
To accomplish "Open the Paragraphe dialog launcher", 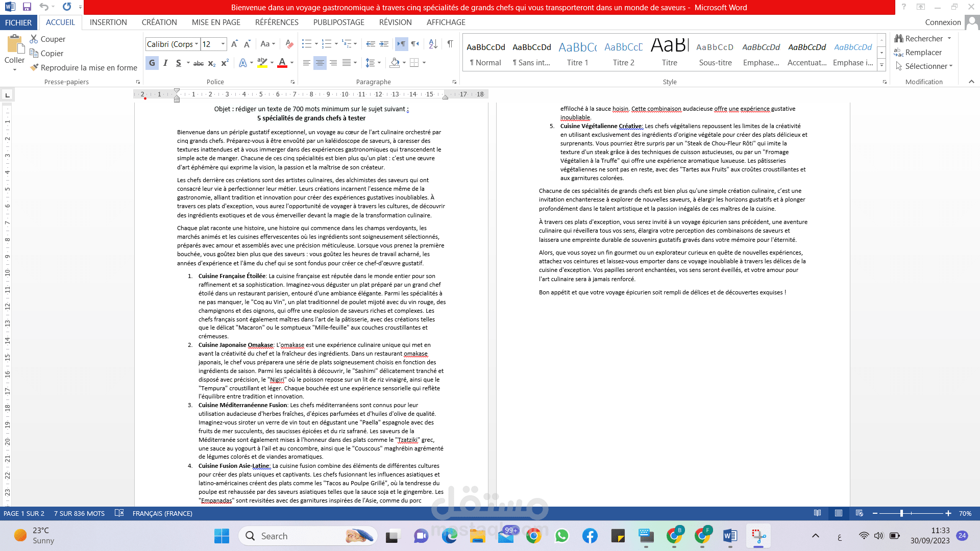I will [454, 82].
